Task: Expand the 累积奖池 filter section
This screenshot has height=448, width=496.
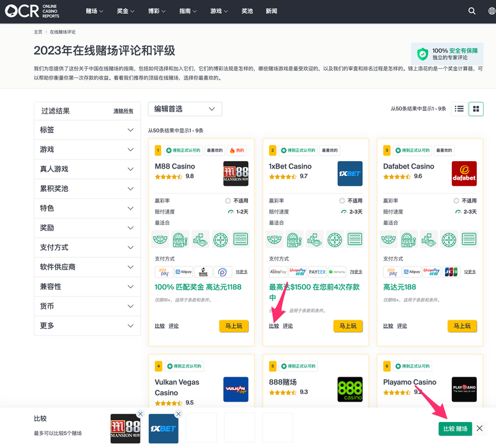Action: pyautogui.click(x=87, y=188)
